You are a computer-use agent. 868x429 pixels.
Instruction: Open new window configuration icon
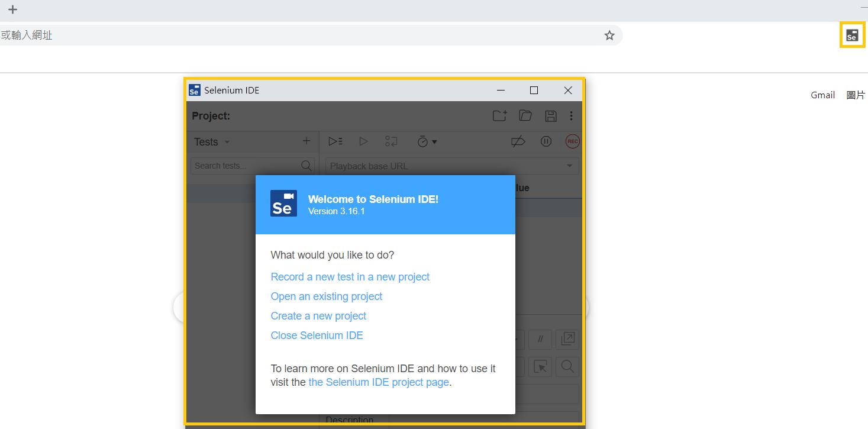[x=567, y=339]
